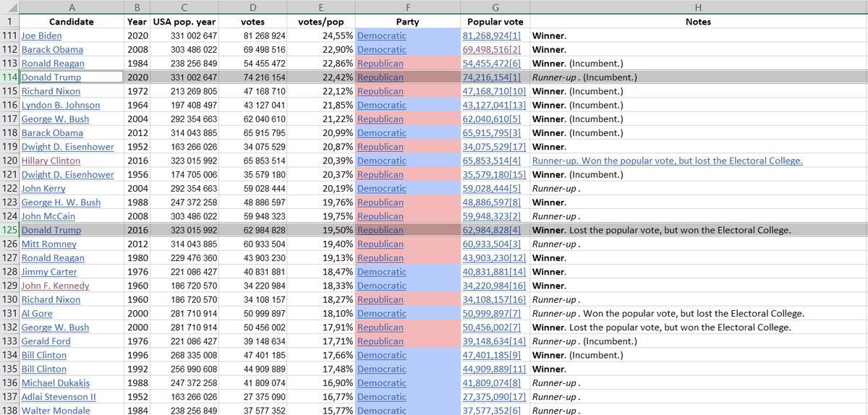
Task: Open popular vote link 69,498,516[2]
Action: click(x=492, y=49)
